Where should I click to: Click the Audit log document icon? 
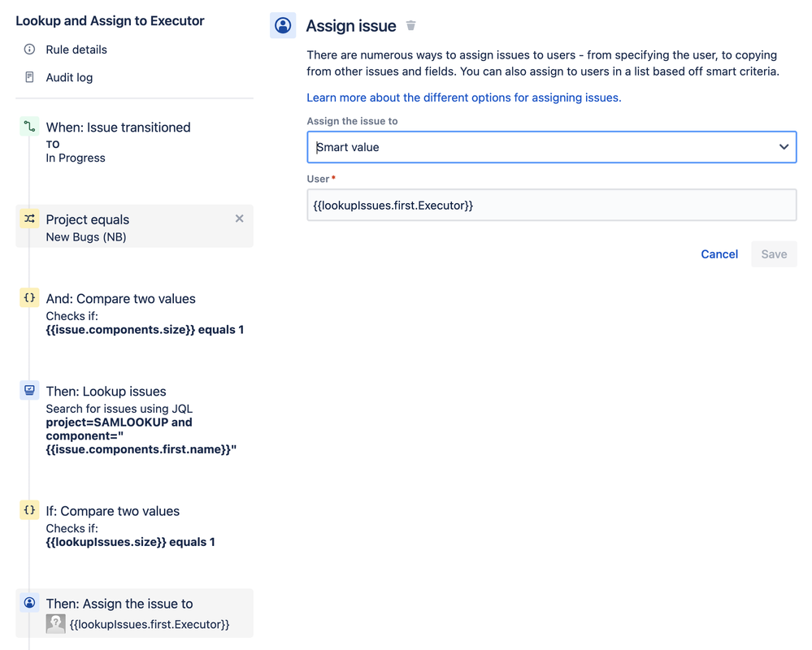point(30,78)
